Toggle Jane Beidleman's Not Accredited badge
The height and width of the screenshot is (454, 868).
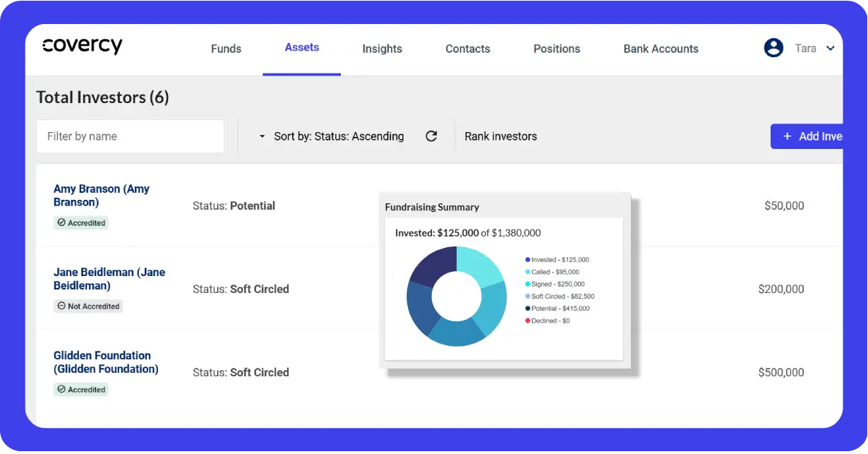88,306
